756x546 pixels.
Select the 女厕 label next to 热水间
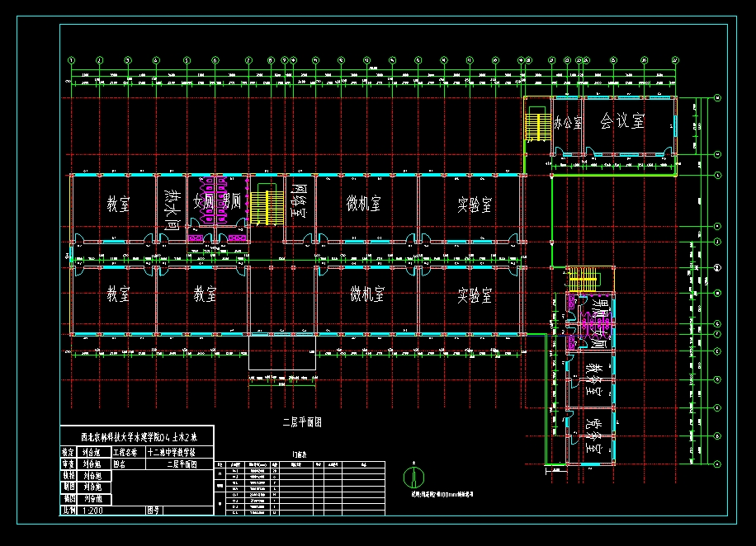pos(203,202)
